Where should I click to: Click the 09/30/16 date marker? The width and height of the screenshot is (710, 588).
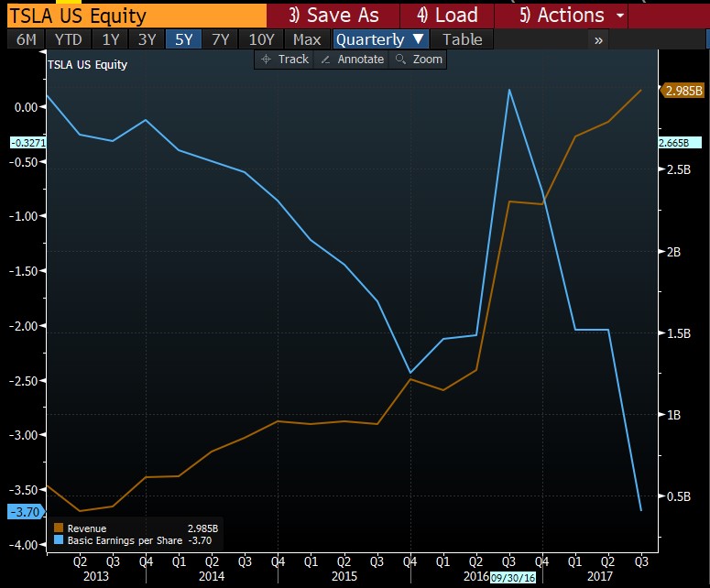tap(513, 578)
